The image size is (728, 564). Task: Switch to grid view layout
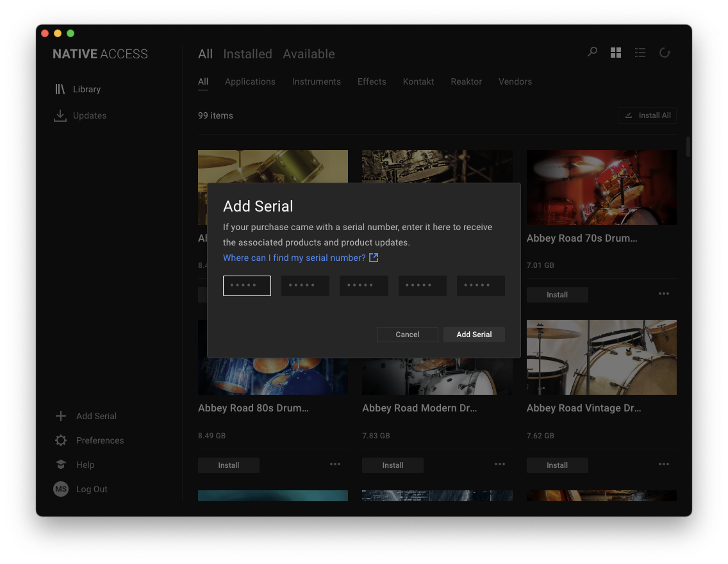pos(616,53)
